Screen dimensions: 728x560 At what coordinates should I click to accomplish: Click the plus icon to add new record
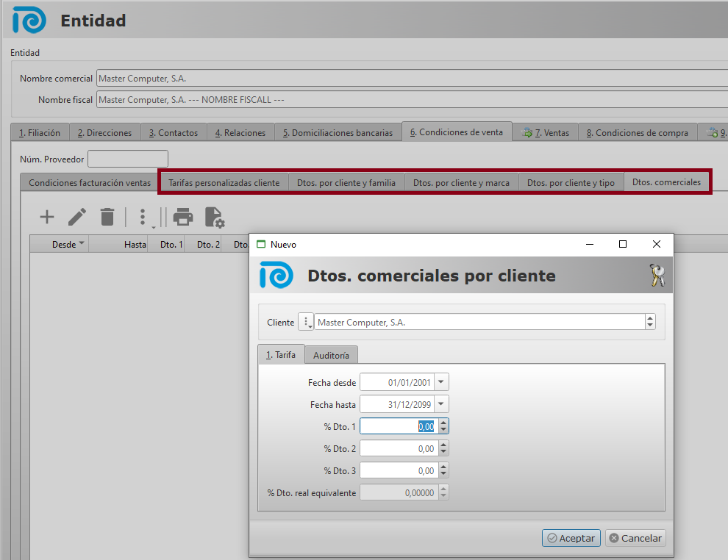point(46,217)
